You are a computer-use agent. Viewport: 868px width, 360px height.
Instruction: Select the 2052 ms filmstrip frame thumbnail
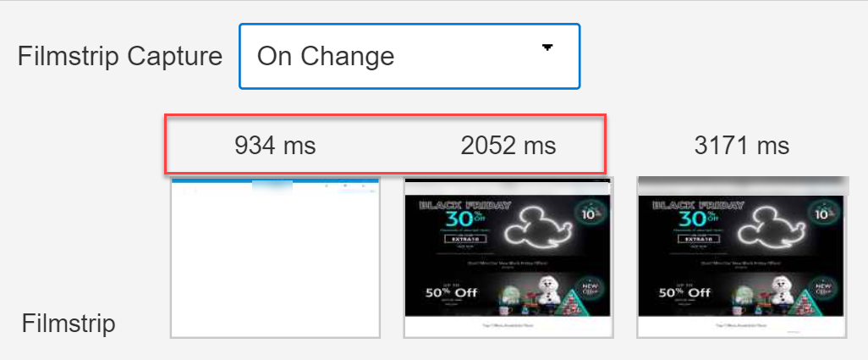[x=508, y=258]
